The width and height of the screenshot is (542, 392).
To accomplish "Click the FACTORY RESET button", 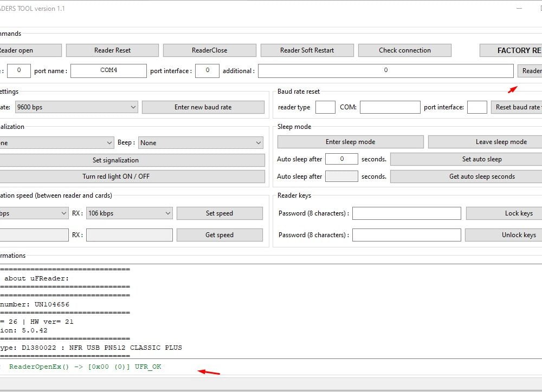I will [511, 50].
